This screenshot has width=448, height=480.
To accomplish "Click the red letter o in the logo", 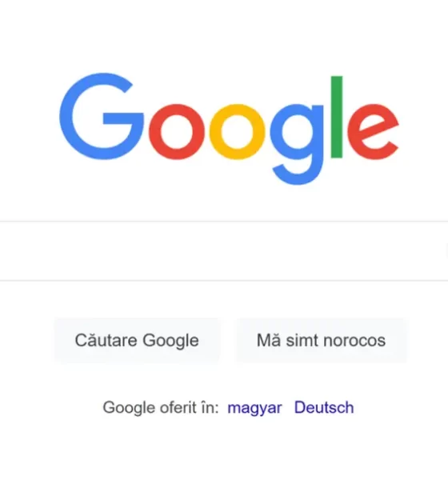I will coord(177,132).
